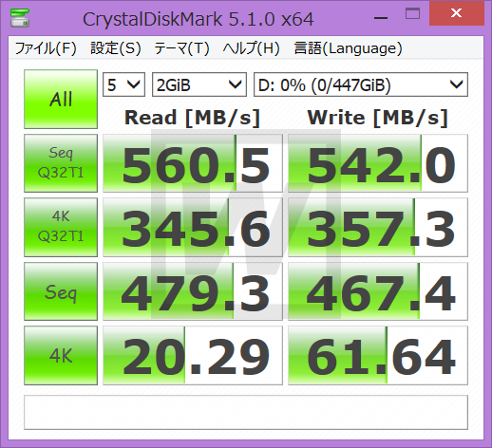This screenshot has width=492, height=448.
Task: Run all benchmarks with the All button
Action: point(61,99)
